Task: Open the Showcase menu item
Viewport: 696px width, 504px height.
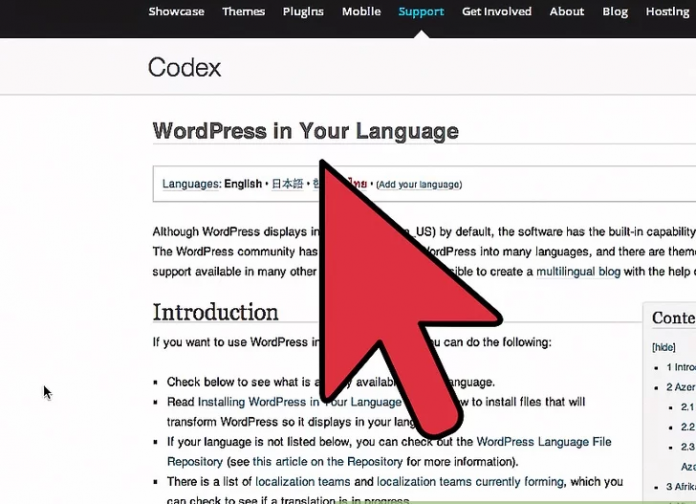Action: click(176, 12)
